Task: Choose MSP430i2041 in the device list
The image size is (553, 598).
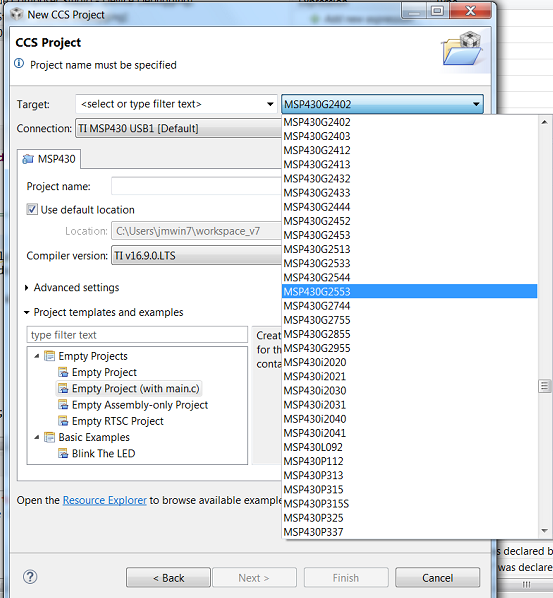Action: [x=409, y=433]
